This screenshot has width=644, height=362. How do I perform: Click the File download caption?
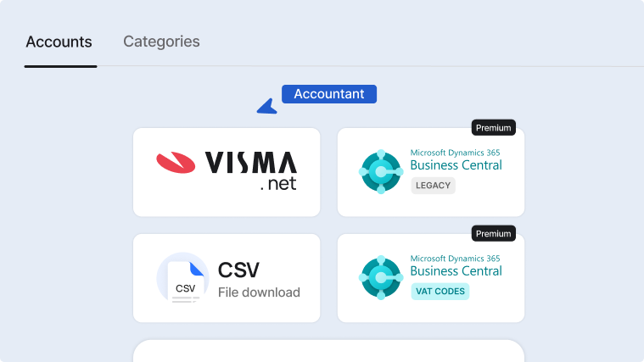point(259,292)
